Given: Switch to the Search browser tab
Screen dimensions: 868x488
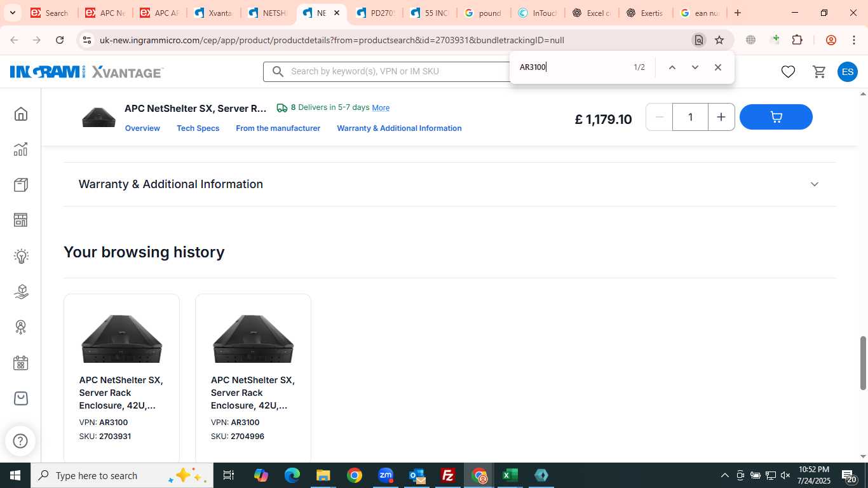Looking at the screenshot, I should (x=50, y=13).
